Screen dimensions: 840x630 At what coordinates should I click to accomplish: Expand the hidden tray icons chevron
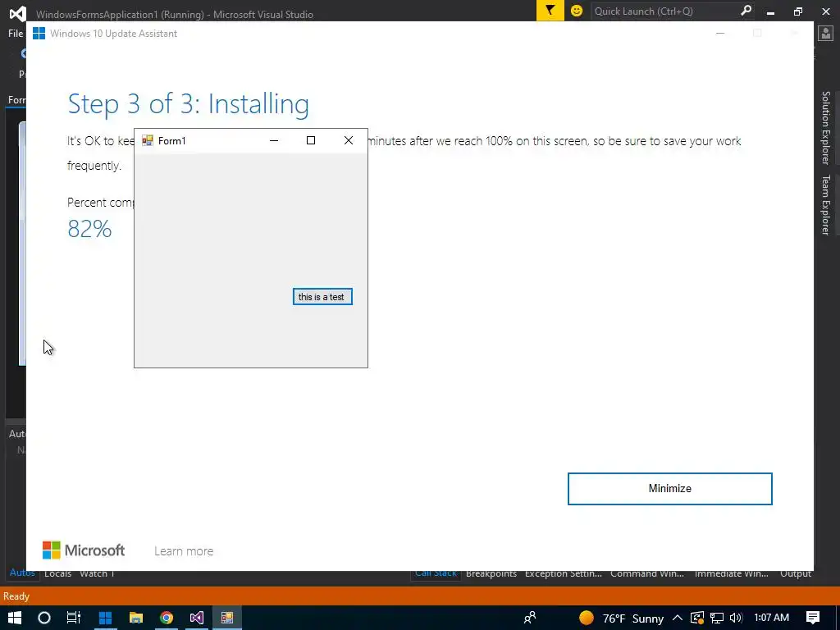(677, 618)
